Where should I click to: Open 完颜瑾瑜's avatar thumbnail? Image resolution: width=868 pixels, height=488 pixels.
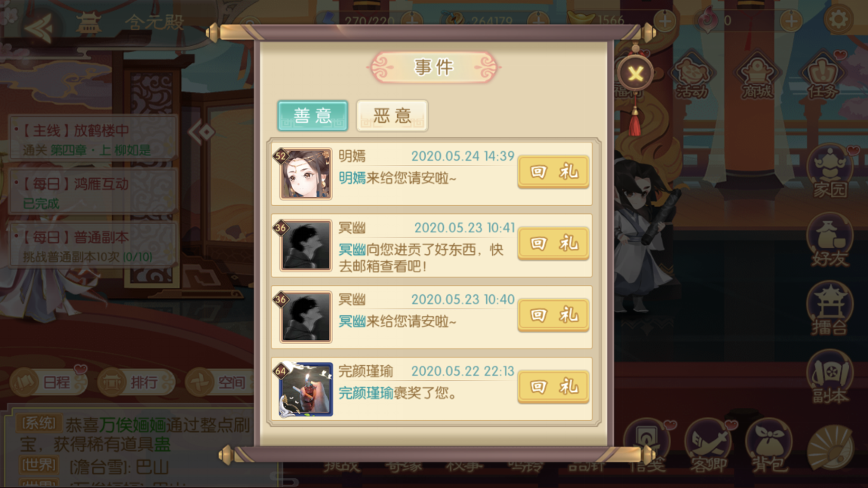pyautogui.click(x=305, y=389)
